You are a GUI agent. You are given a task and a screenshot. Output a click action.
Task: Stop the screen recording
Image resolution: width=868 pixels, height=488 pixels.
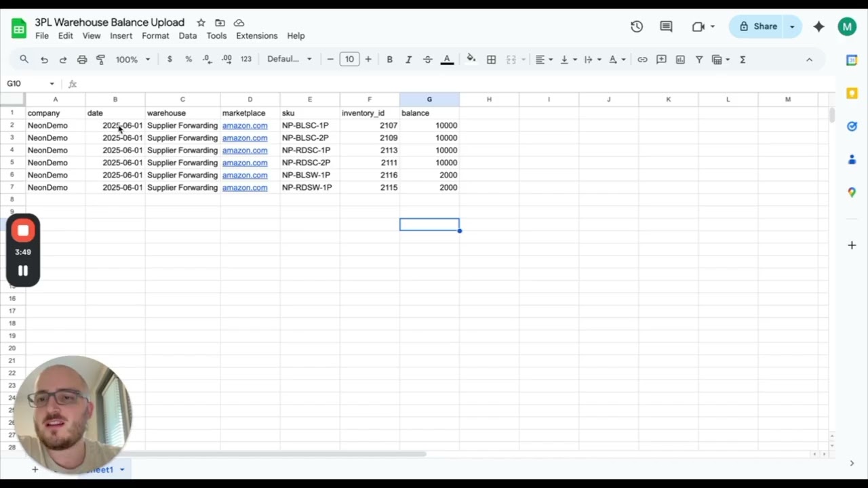[23, 230]
